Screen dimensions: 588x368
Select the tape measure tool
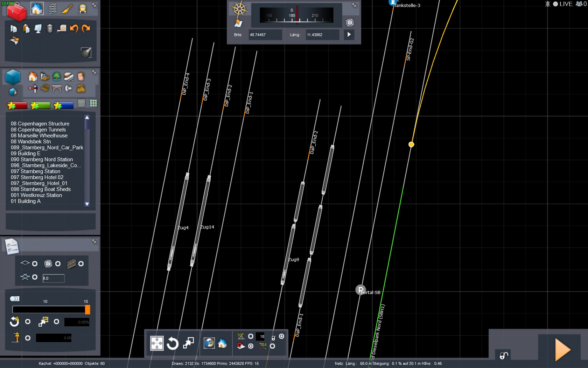pyautogui.click(x=62, y=28)
